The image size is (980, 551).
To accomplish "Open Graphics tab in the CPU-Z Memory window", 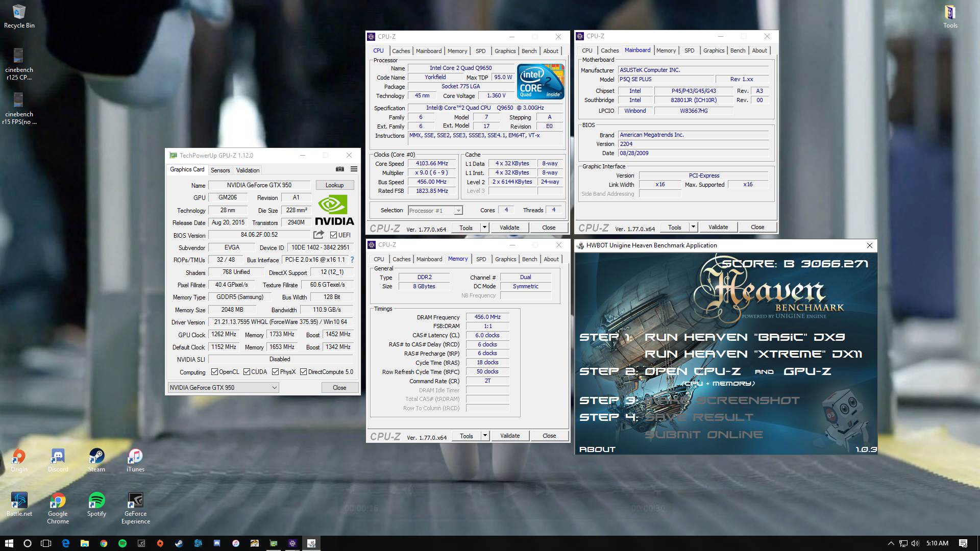I will (505, 259).
